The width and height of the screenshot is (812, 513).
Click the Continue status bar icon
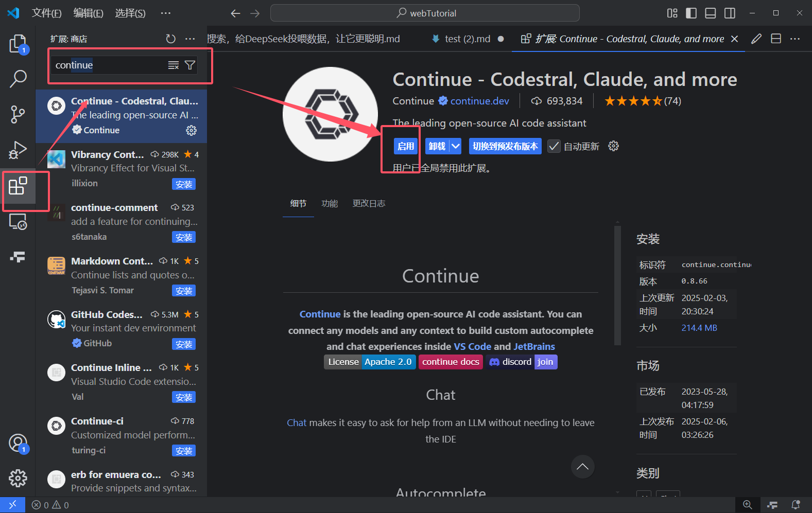tap(772, 505)
